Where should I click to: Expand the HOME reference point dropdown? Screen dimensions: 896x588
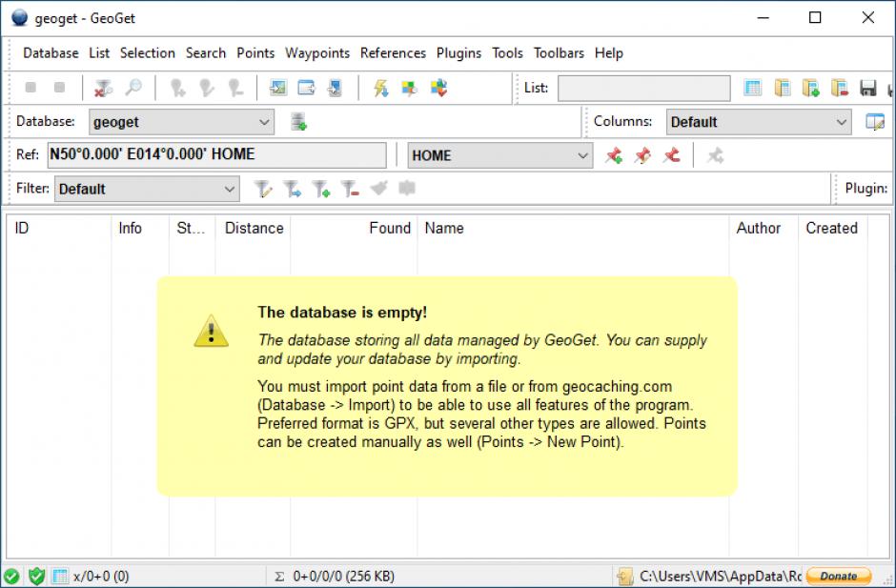pyautogui.click(x=500, y=155)
